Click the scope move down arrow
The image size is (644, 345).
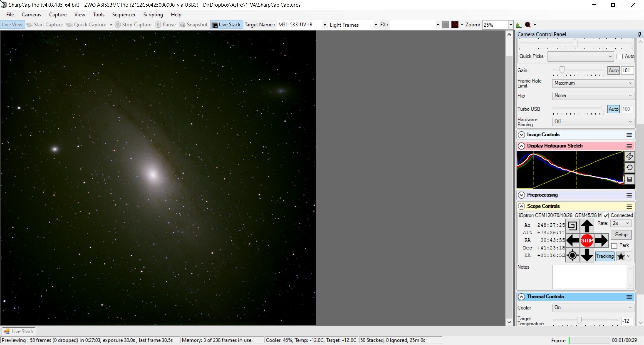[x=587, y=255]
